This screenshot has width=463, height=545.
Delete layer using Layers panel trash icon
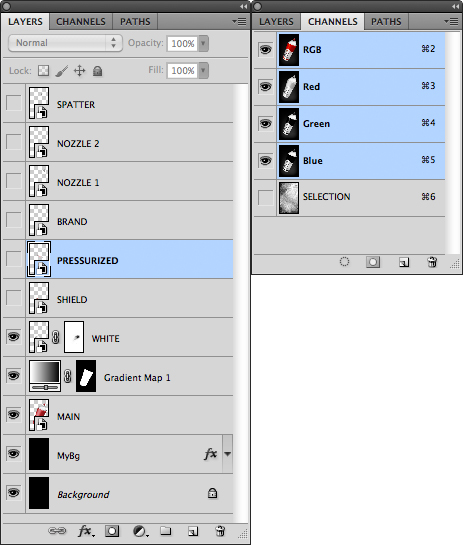(220, 531)
